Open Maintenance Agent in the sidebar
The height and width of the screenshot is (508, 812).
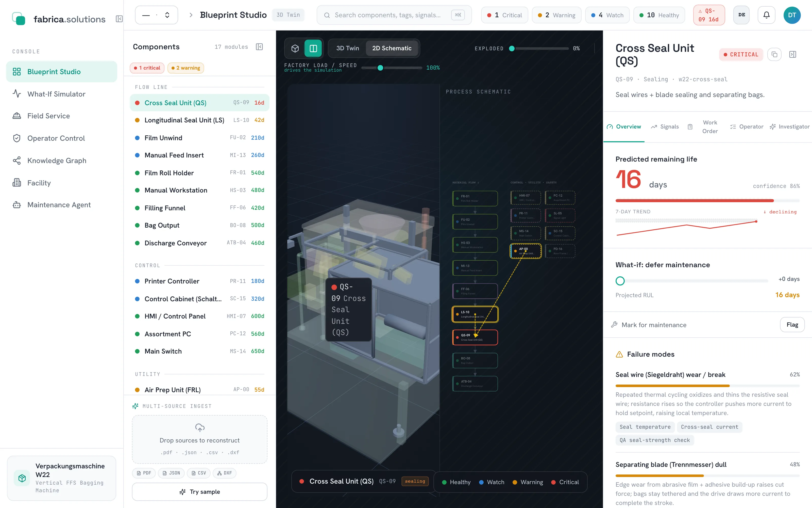pos(61,205)
